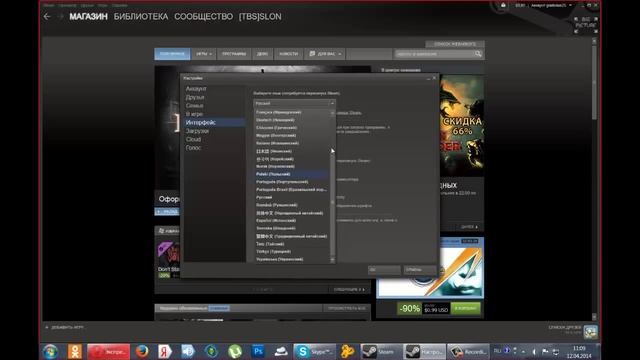Viewport: 640px width, 360px height.
Task: Select Друзья in settings sidebar
Action: (195, 97)
